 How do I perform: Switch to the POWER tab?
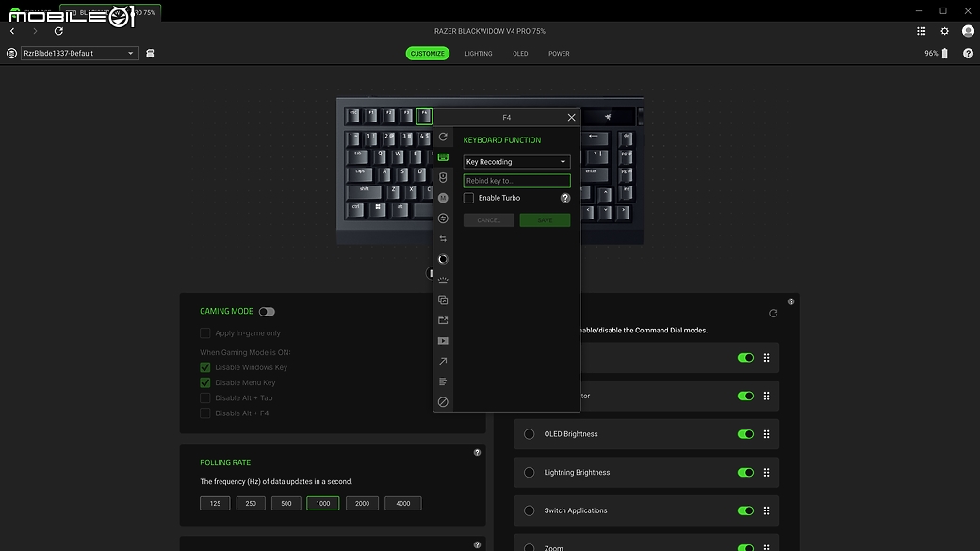(x=559, y=53)
